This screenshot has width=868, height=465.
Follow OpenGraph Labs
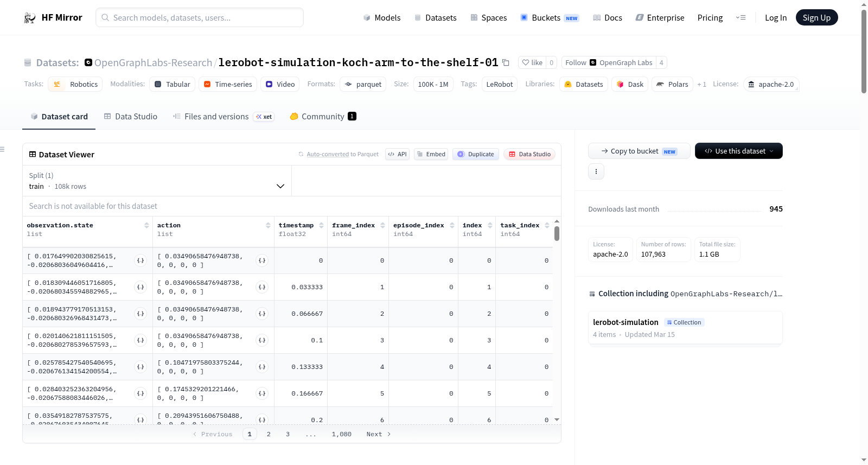pos(609,62)
